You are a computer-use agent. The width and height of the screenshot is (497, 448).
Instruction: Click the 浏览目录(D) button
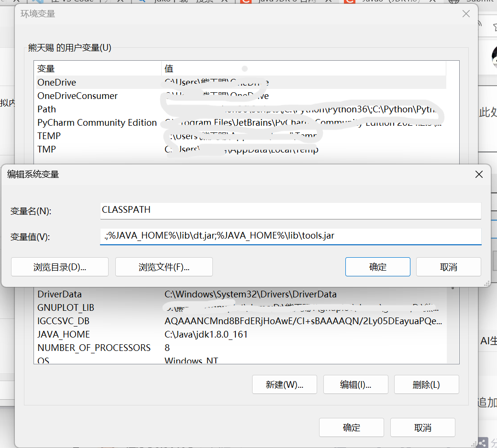pyautogui.click(x=59, y=266)
